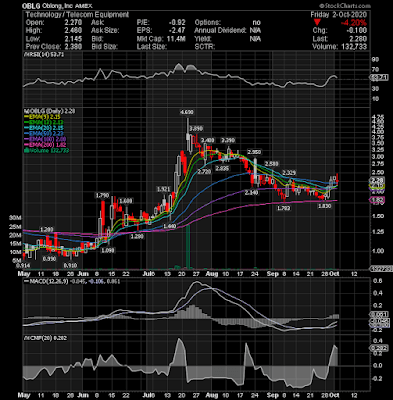
Task: Click the small chart icon before RSI(14) label
Action: point(25,55)
